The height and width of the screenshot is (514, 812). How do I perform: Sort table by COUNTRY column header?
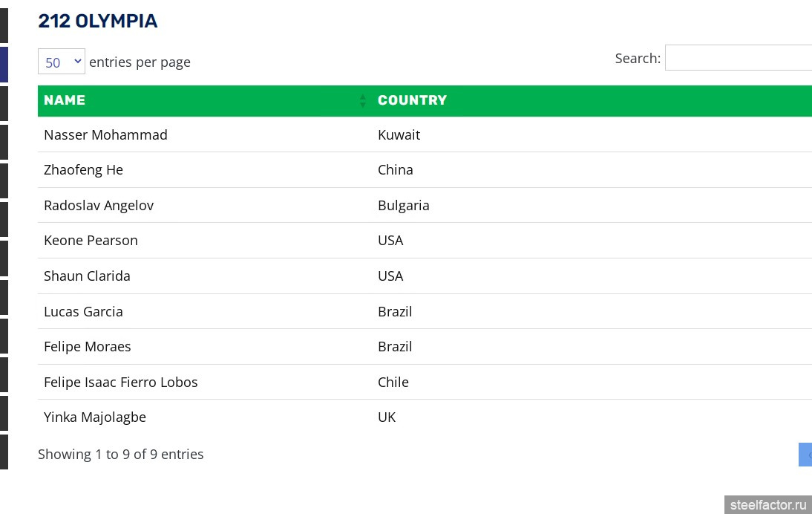[412, 100]
